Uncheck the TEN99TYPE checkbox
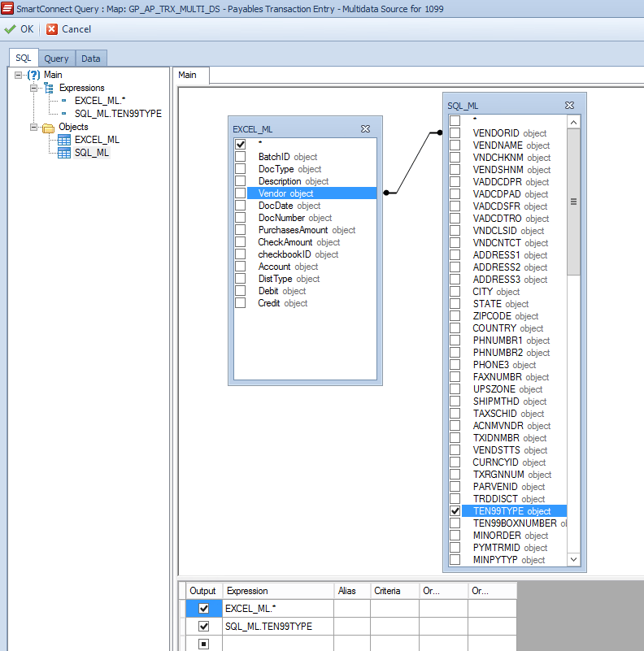The width and height of the screenshot is (644, 651). (x=455, y=510)
